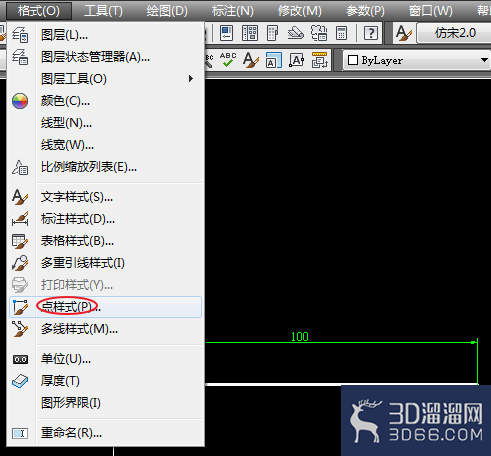Viewport: 491px width, 456px height.
Task: Choose 图形界限(I) drawing limits entry
Action: 105,403
